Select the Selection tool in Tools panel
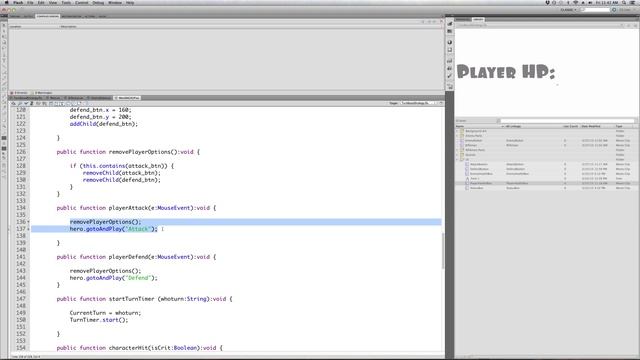The height and width of the screenshot is (360, 640). pos(4,25)
